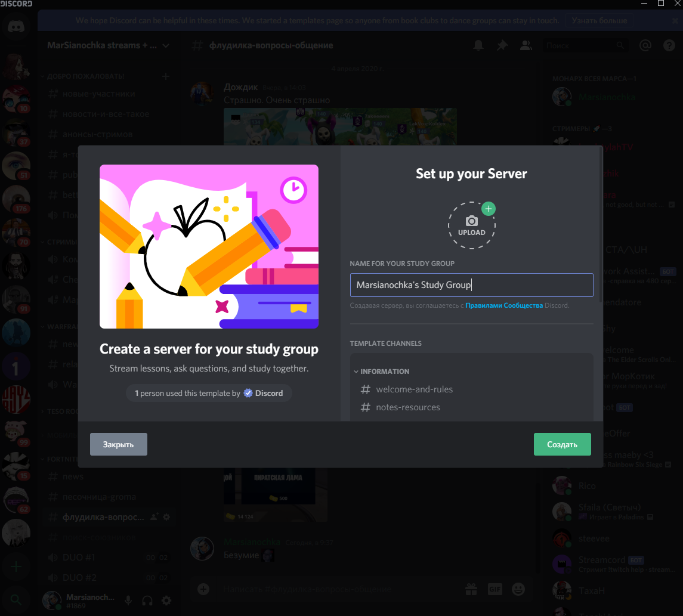Click the Discord home logo icon
The height and width of the screenshot is (616, 683).
[x=16, y=27]
